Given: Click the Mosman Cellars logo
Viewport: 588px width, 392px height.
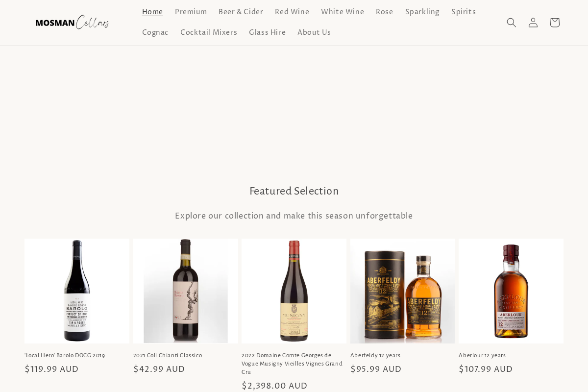Looking at the screenshot, I should pyautogui.click(x=72, y=22).
